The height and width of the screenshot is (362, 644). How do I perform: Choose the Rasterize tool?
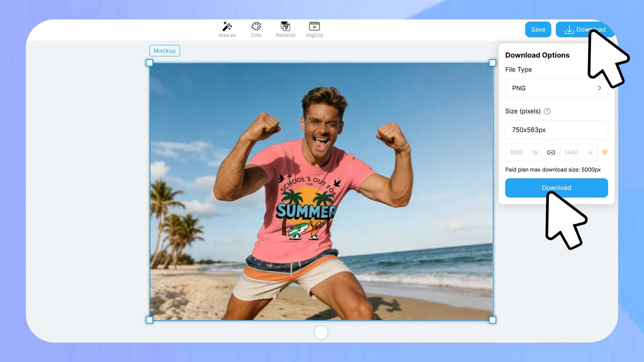(x=285, y=29)
